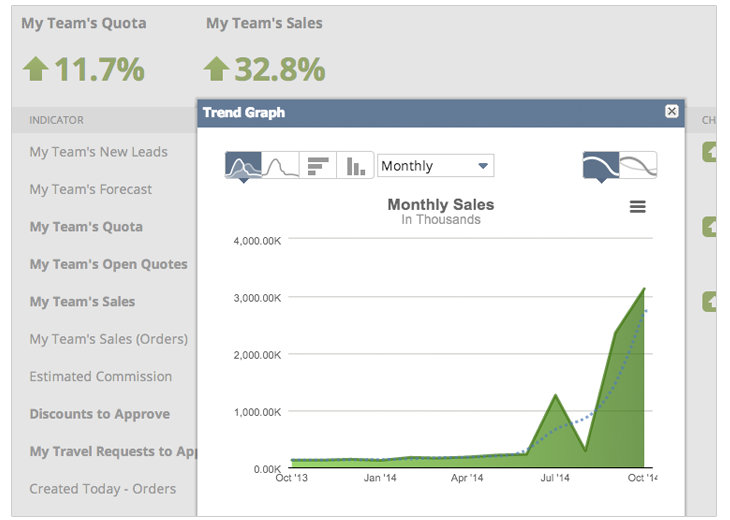The width and height of the screenshot is (730, 520).
Task: Click the INDICATOR column header
Action: (x=56, y=120)
